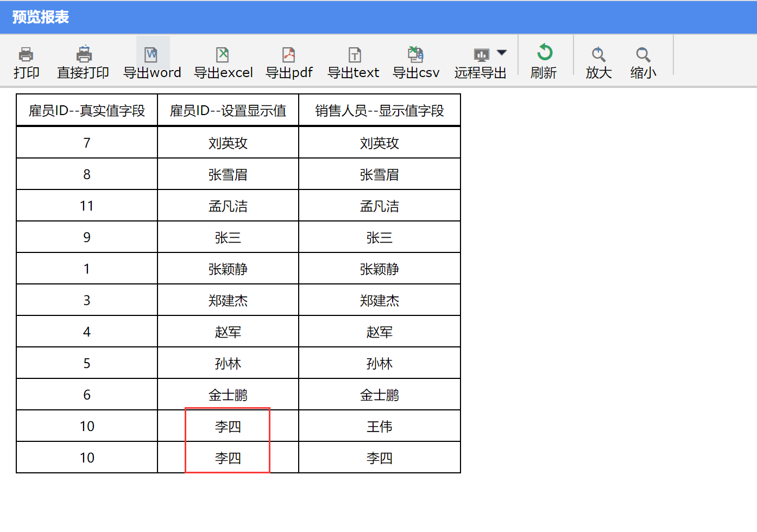Open the Remote Export (远程导出) dropdown arrow

[502, 53]
